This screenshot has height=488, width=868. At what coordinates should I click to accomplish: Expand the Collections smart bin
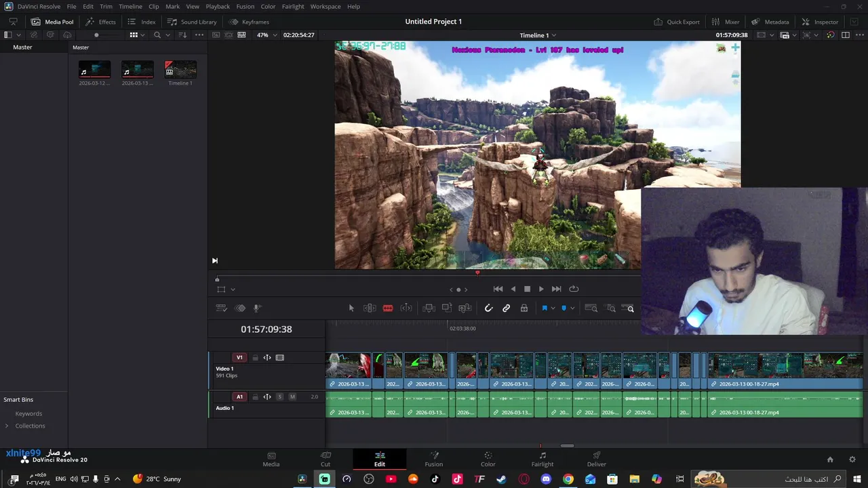7,426
